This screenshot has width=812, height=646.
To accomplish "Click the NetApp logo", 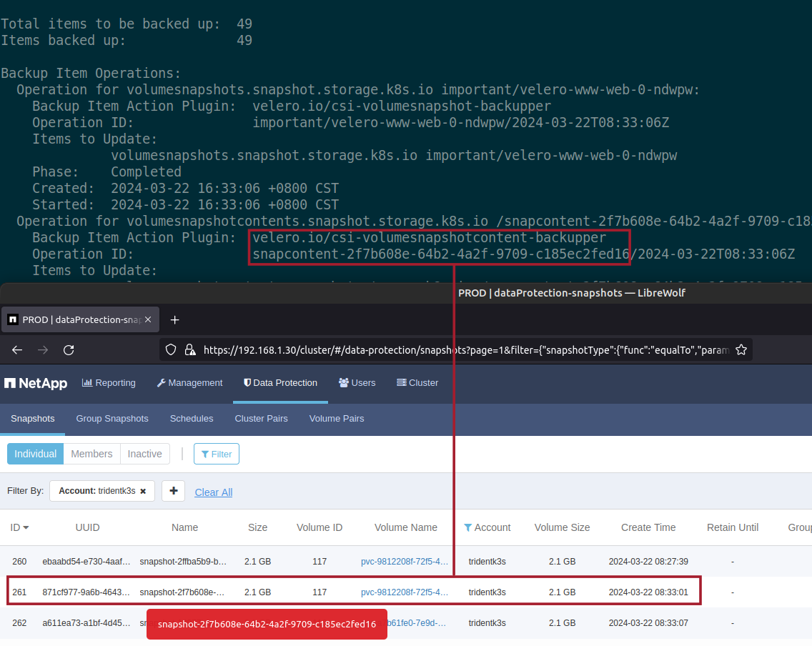I will 36,383.
